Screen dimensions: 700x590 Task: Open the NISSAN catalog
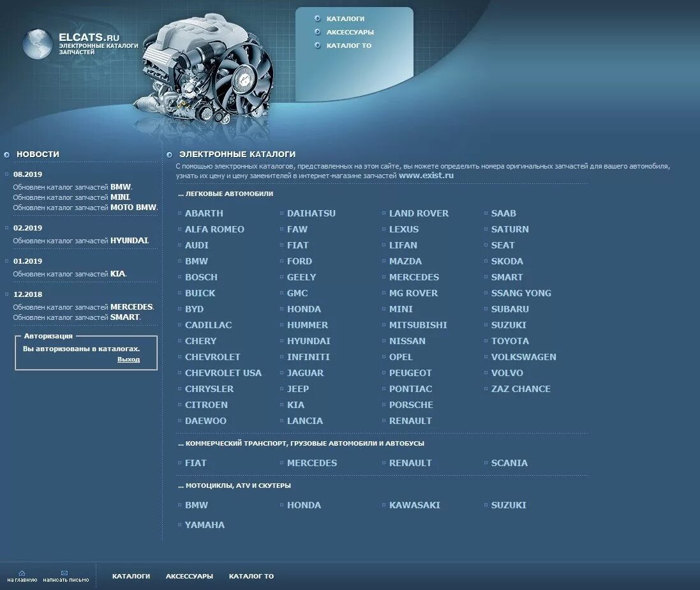click(407, 341)
